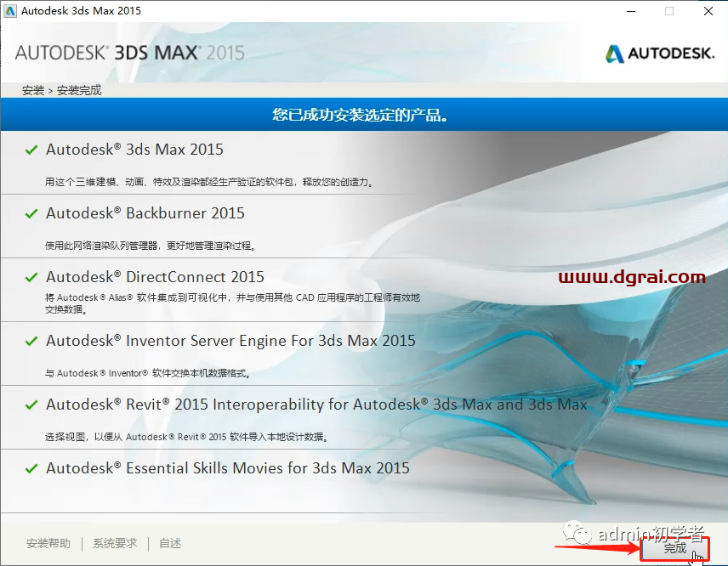Click checkmark beside Revit 2015 Interoperability
Screen dimensions: 728x566
pyautogui.click(x=31, y=405)
